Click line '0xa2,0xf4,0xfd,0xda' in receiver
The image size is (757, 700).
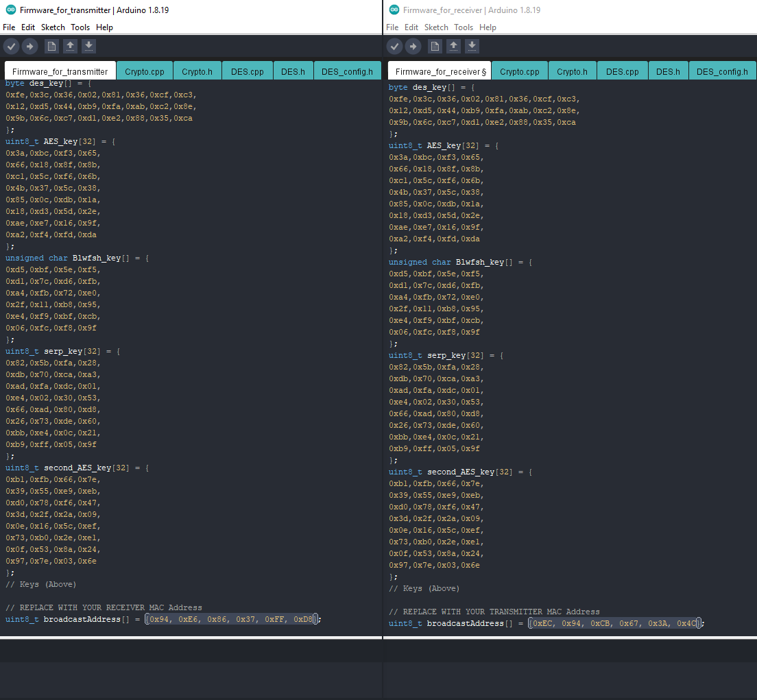click(x=434, y=239)
